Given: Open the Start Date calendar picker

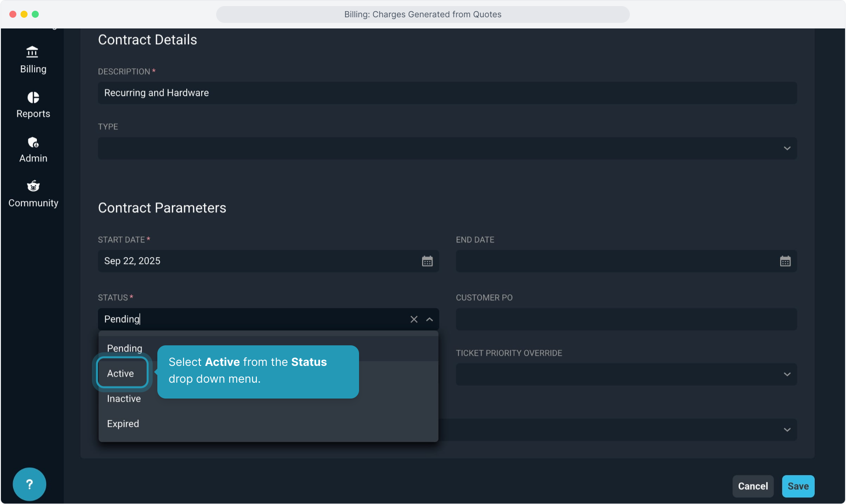Looking at the screenshot, I should click(427, 261).
